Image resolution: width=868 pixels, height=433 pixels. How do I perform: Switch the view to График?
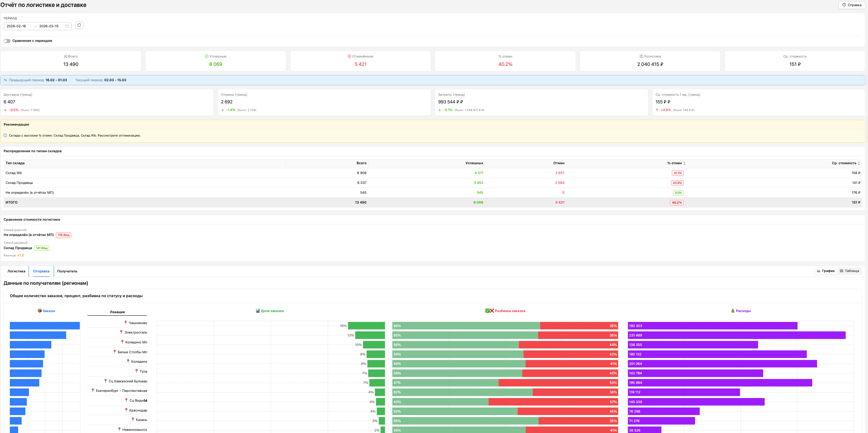point(826,271)
